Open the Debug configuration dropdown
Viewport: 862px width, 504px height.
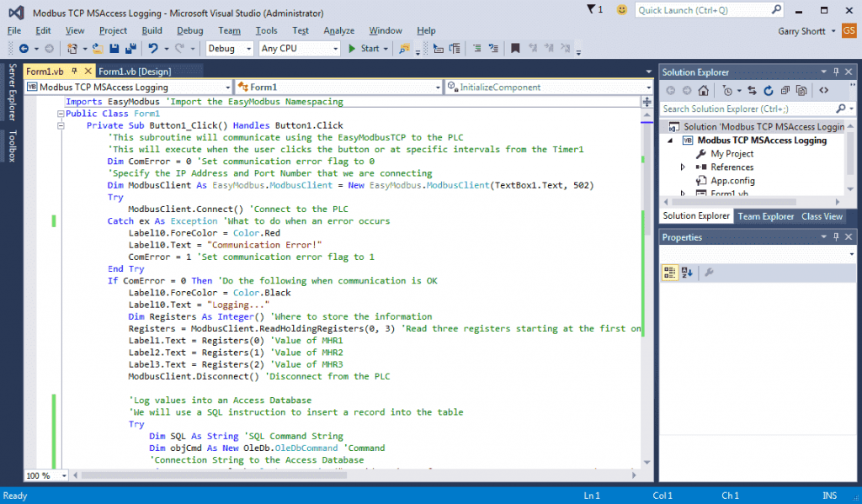pyautogui.click(x=230, y=49)
